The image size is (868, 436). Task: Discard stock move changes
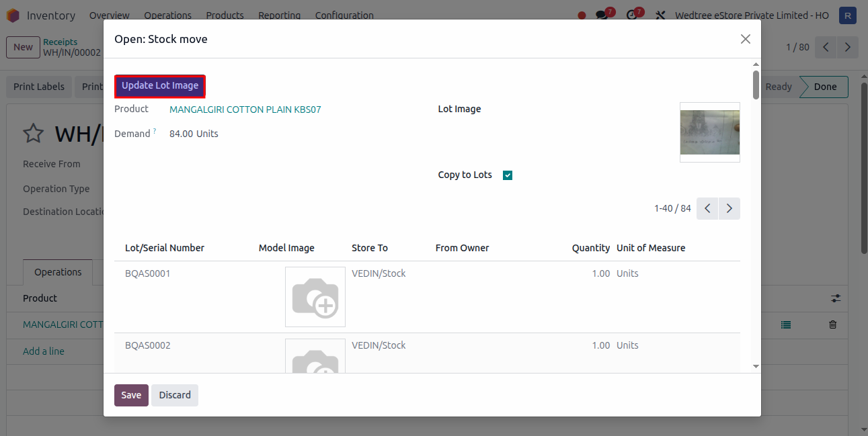point(175,395)
